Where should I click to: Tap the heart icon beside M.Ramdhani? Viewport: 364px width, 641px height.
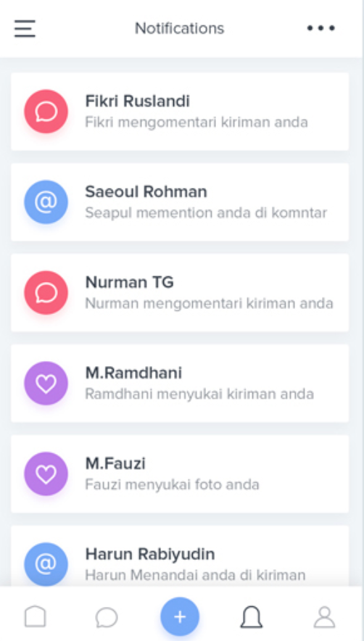[46, 384]
